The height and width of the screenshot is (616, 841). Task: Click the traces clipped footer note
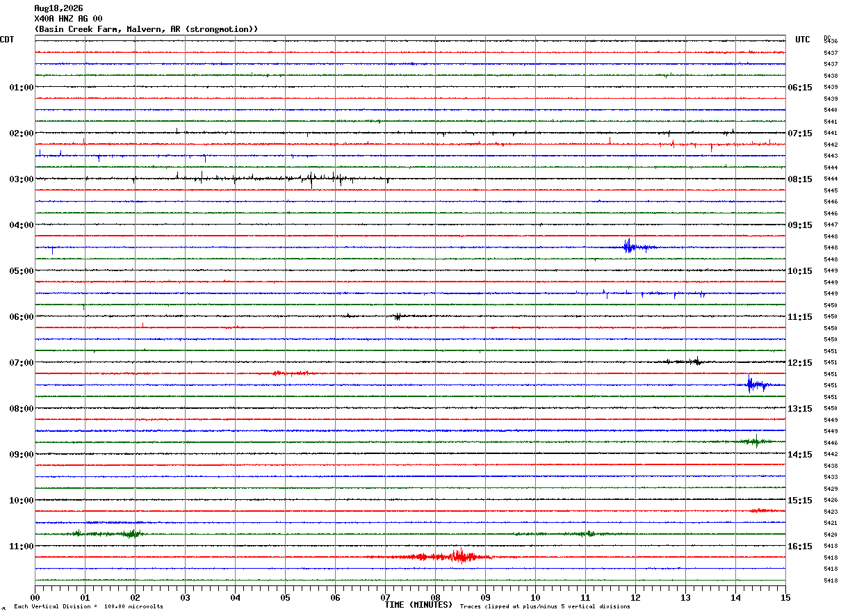pos(545,606)
